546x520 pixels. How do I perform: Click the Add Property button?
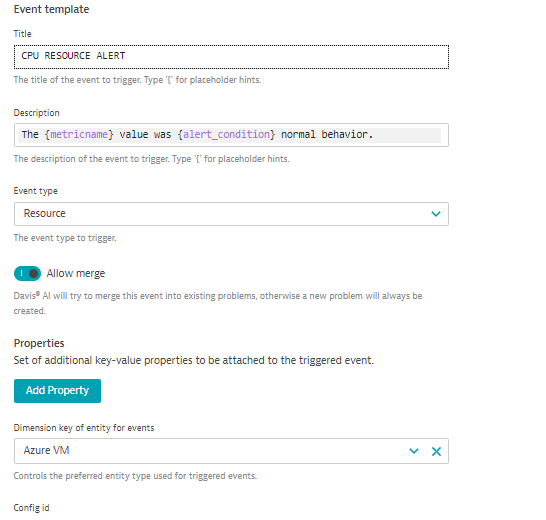(x=57, y=391)
